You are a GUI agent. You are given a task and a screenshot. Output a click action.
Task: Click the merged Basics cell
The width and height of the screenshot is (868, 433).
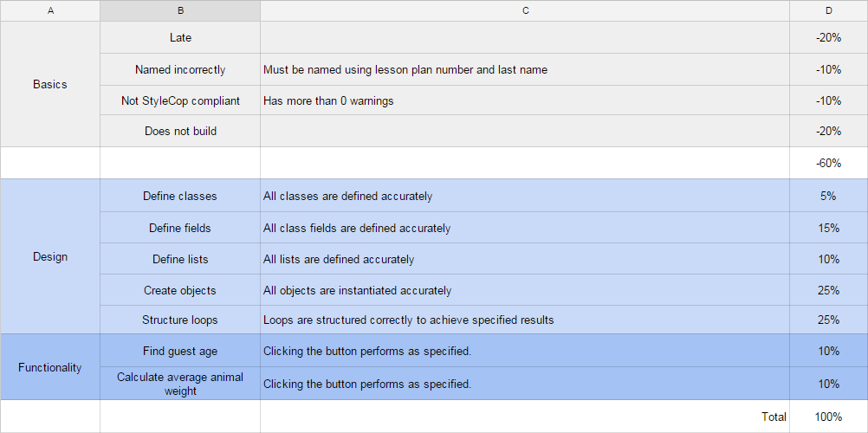[x=49, y=84]
